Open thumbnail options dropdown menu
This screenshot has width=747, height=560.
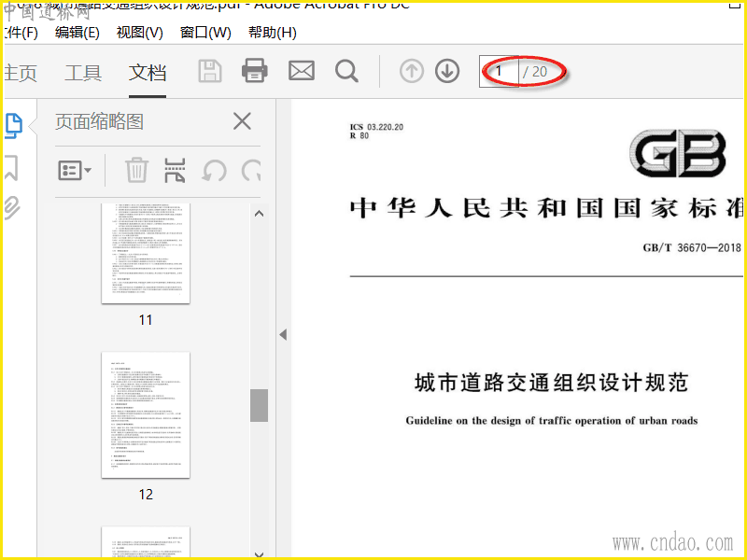pos(75,170)
